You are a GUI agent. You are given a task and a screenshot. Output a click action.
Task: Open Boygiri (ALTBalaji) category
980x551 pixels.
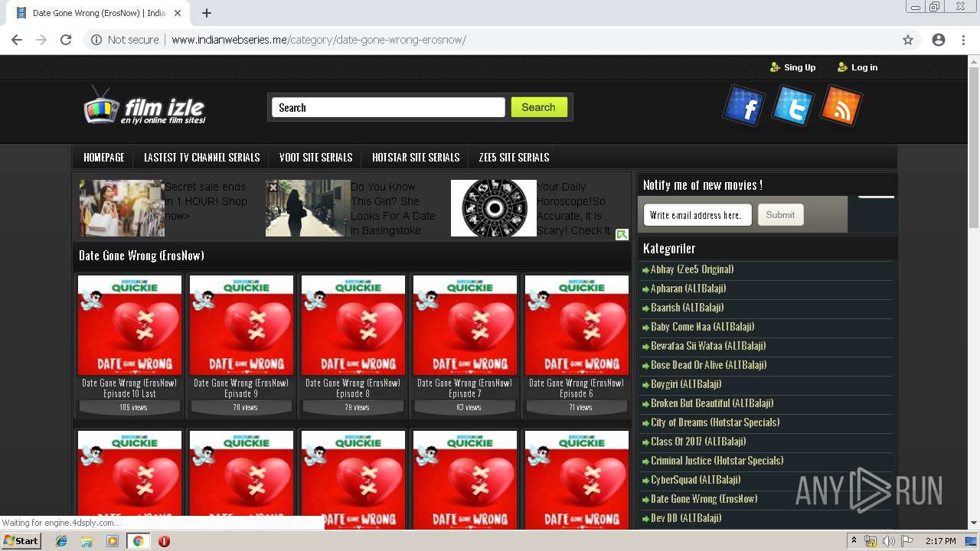(686, 384)
